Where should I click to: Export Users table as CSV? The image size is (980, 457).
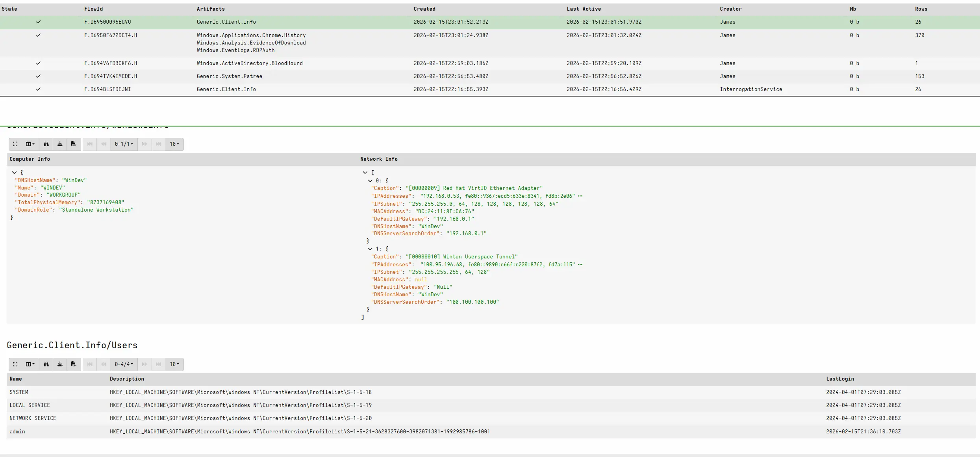click(74, 364)
